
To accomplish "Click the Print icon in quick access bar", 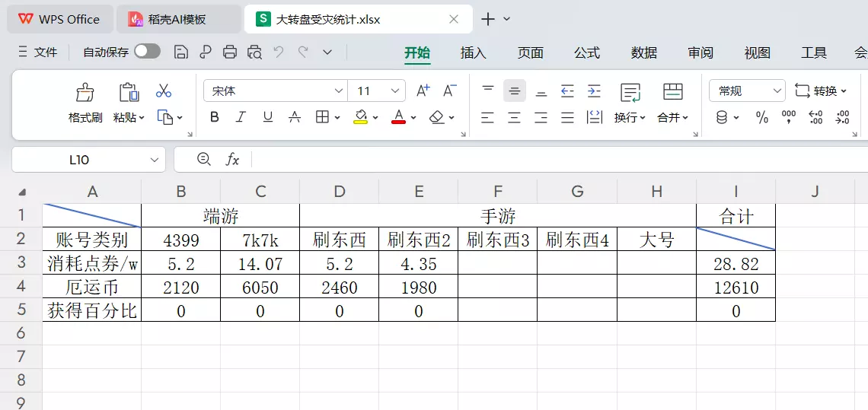I will pos(230,52).
